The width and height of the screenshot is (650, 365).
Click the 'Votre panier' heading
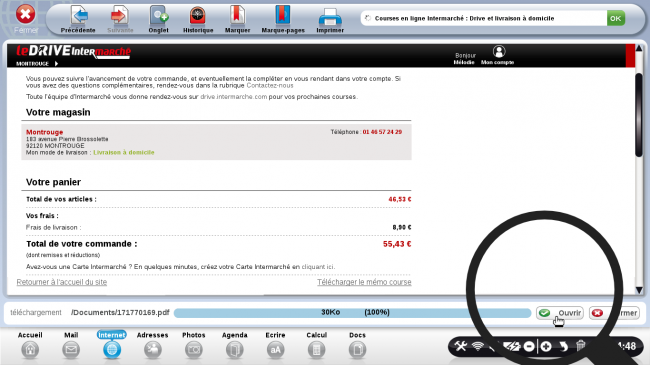pos(53,182)
